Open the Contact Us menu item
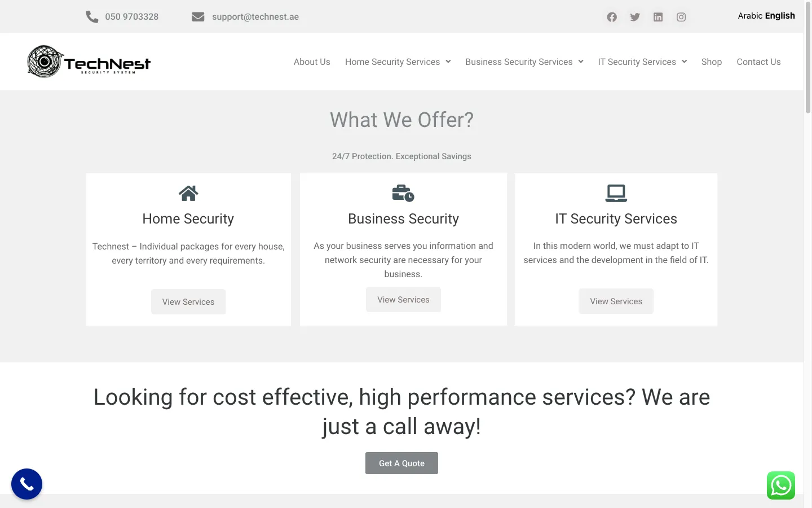 point(758,62)
